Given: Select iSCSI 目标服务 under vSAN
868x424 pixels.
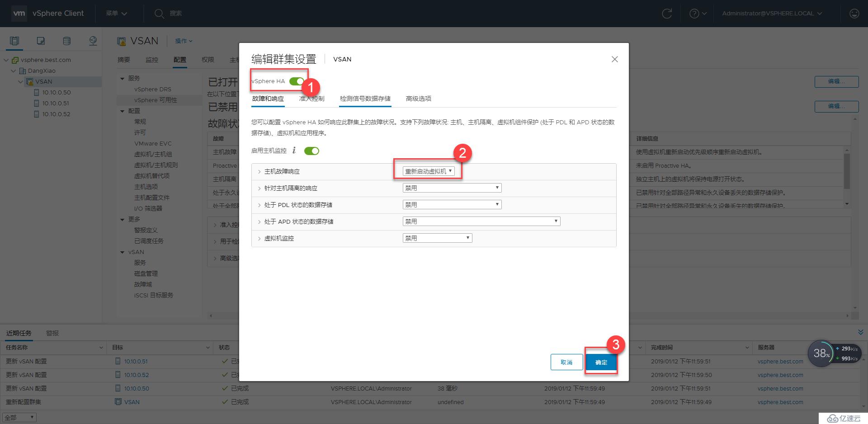Looking at the screenshot, I should point(154,295).
